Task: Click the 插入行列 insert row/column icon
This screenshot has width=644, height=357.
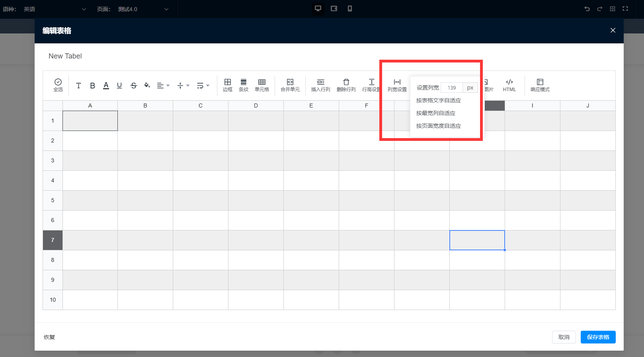Action: (320, 85)
